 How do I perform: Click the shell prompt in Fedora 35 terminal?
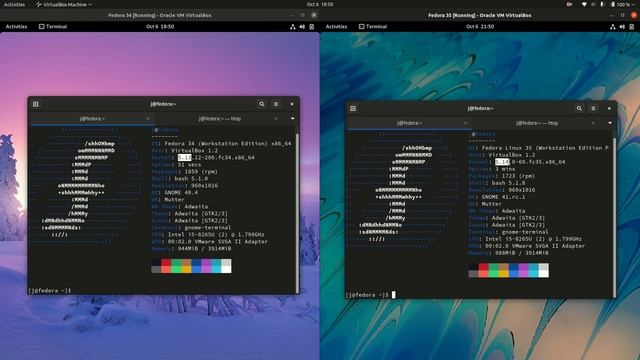(x=368, y=295)
